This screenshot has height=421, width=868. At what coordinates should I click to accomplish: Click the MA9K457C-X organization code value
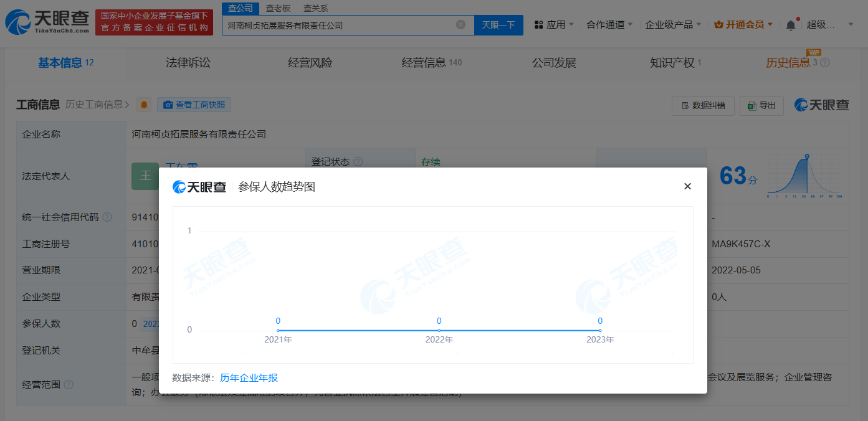tap(741, 244)
